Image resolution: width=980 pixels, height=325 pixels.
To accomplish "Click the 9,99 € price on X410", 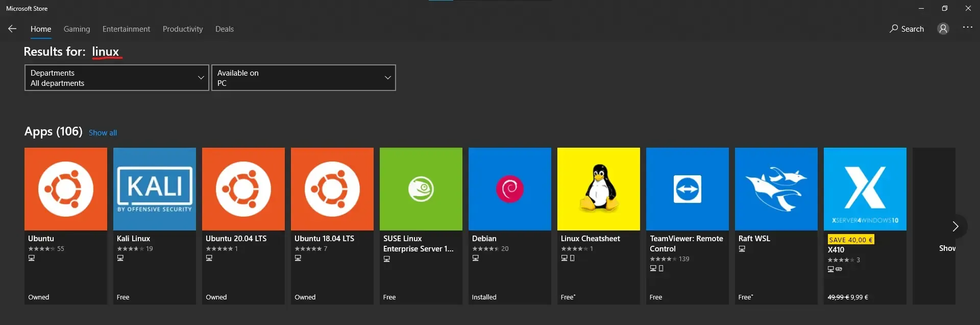I will [859, 297].
